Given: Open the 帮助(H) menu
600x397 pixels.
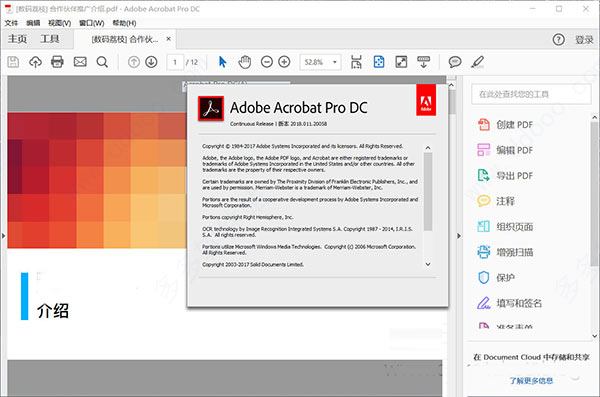Looking at the screenshot, I should (x=124, y=23).
